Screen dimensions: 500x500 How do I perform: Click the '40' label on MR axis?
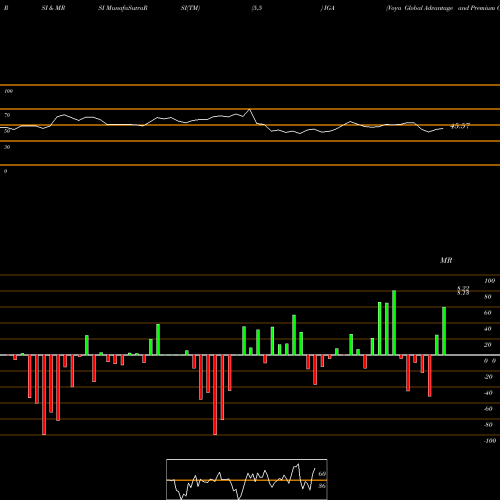(x=488, y=329)
